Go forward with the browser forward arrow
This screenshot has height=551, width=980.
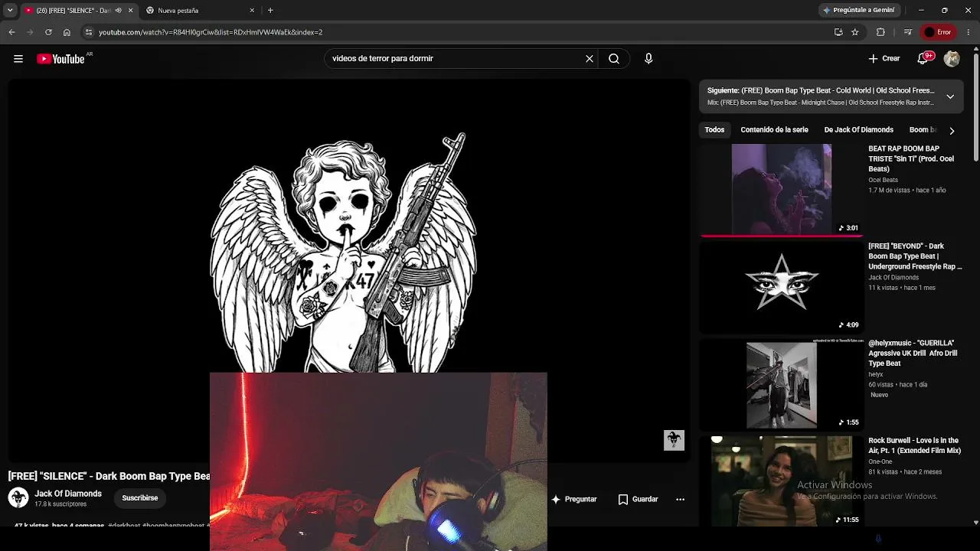[x=30, y=32]
